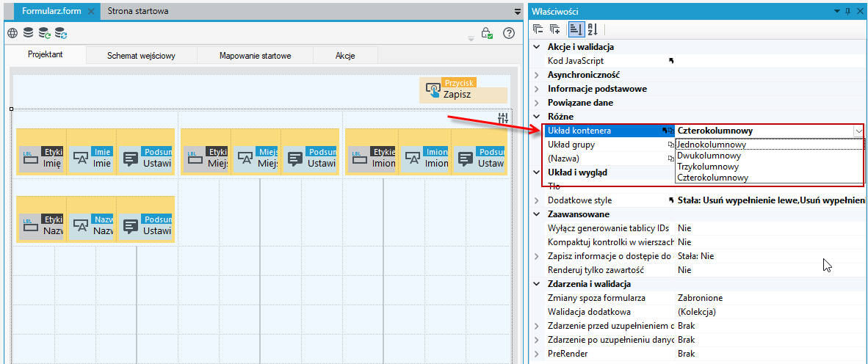This screenshot has height=364, width=868.
Task: Click (Kolekcja) value of Walidacja dodatkowa
Action: coord(697,311)
